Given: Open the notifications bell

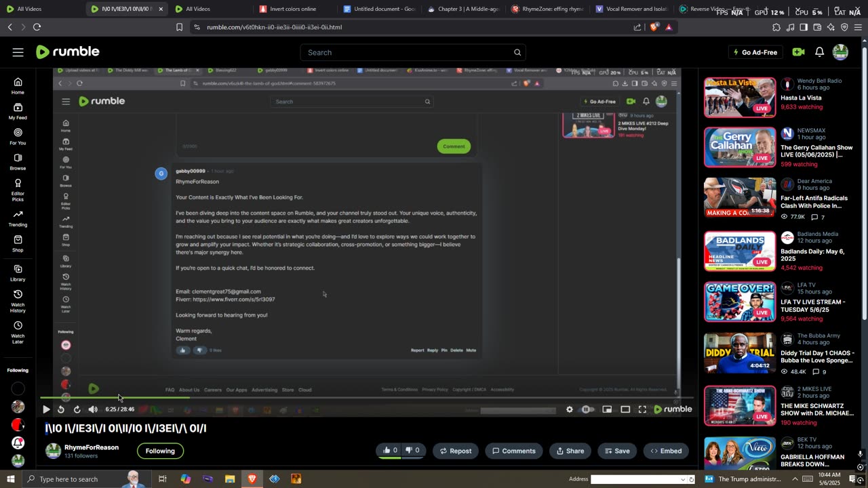Looking at the screenshot, I should [819, 52].
